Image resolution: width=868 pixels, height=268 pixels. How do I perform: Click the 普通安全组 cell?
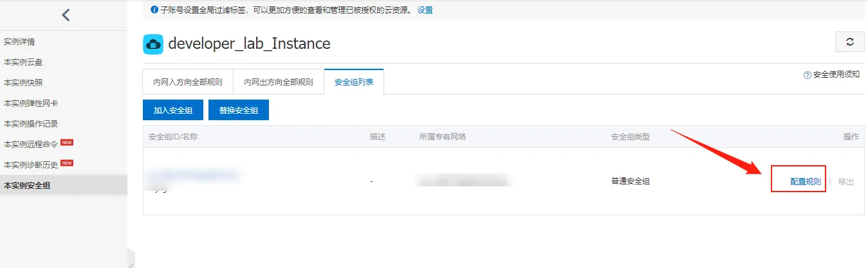tap(631, 181)
